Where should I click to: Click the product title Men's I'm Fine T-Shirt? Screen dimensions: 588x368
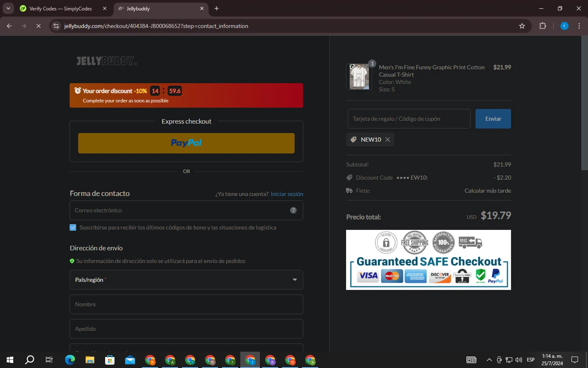(432, 71)
